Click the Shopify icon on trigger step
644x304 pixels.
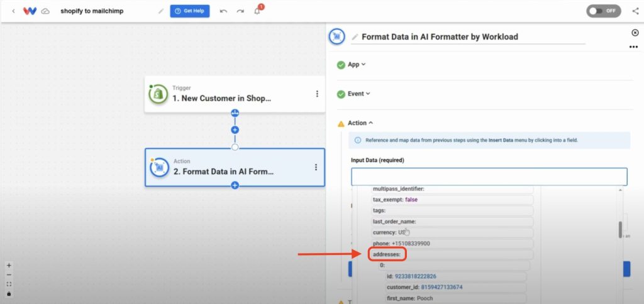[x=158, y=94]
